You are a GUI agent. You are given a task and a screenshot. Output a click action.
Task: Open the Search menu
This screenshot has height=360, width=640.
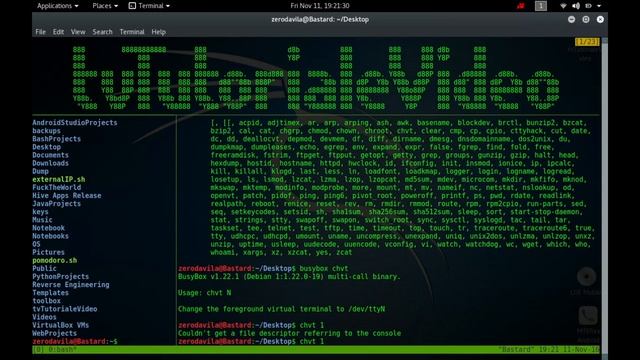[102, 32]
